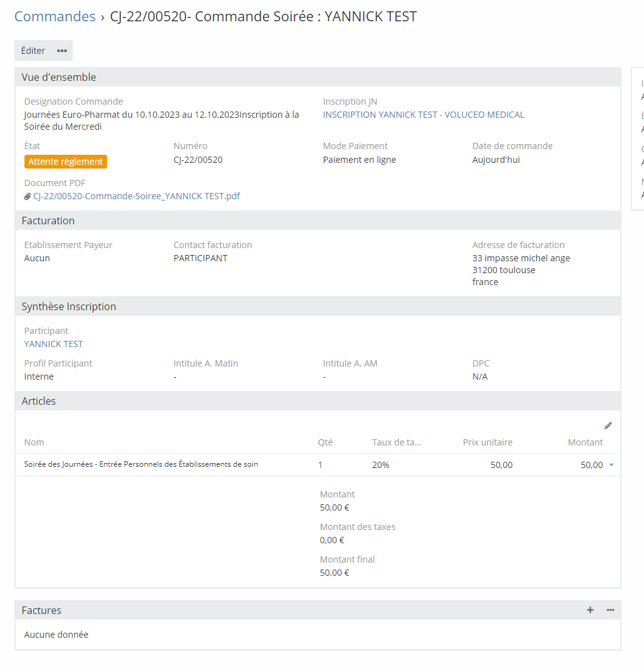Open the INSCRIPTION YANNICK TEST - VOLUCEO MEDICAL link

[423, 115]
